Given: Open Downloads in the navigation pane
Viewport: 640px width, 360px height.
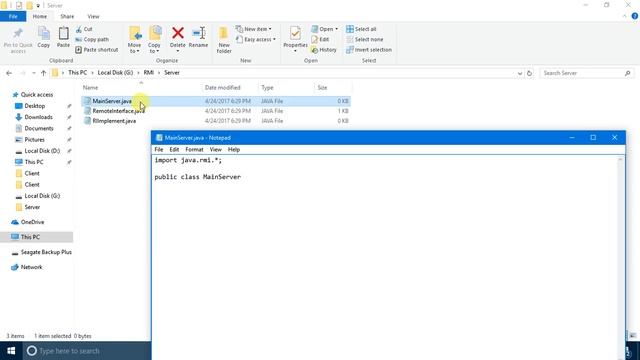Looking at the screenshot, I should point(38,117).
